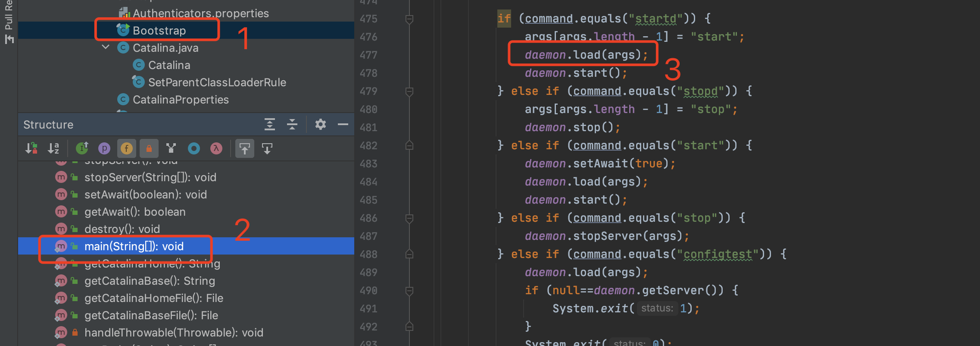
Task: Toggle group methods by defining type
Action: [x=171, y=148]
